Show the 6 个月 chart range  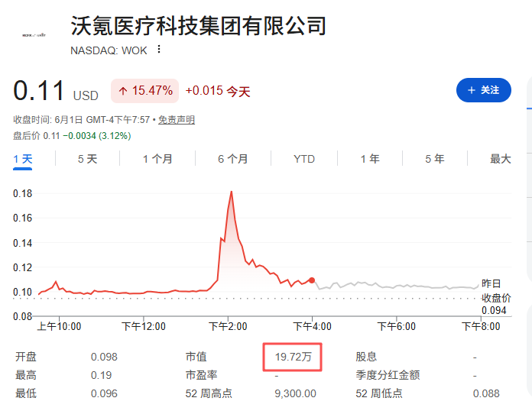coord(232,159)
